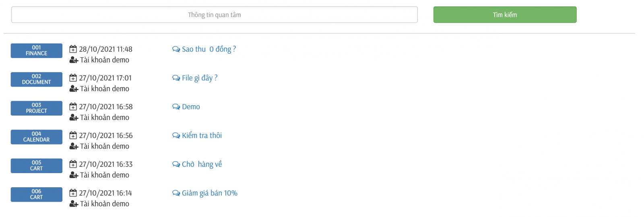Viewport: 644px width, 217px height.
Task: Select the 006 CART badge
Action: click(37, 194)
